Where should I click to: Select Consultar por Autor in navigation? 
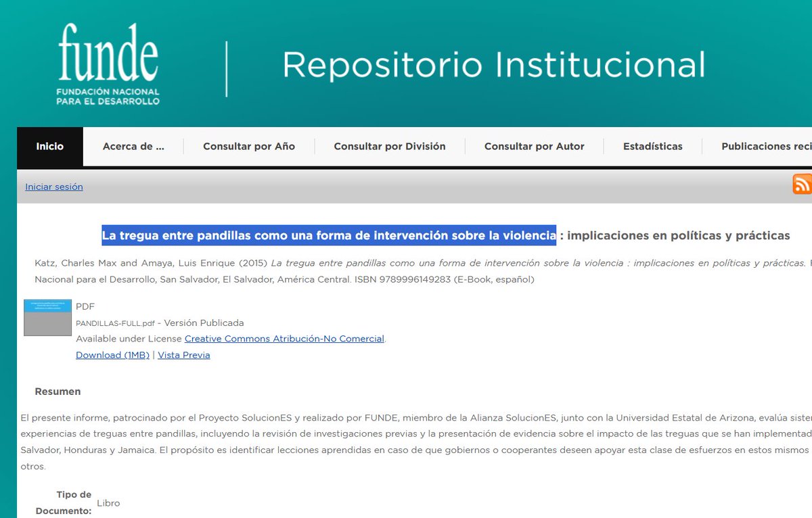(x=535, y=146)
